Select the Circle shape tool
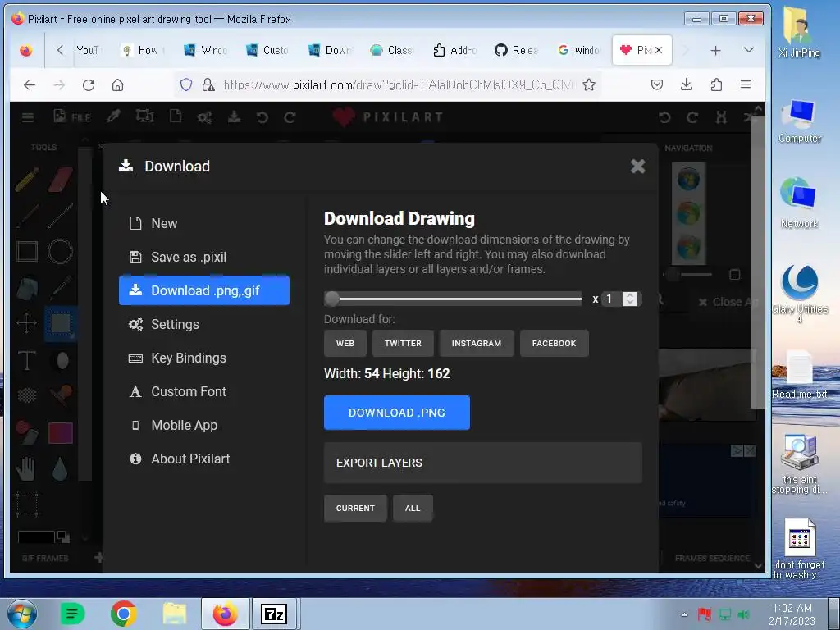This screenshot has height=630, width=840. click(x=60, y=251)
